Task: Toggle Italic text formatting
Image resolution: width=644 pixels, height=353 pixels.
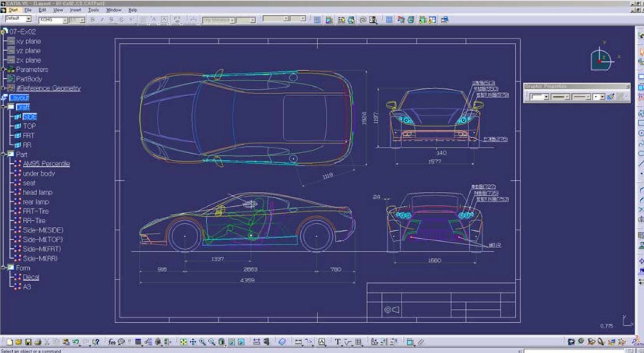Action: [x=102, y=20]
